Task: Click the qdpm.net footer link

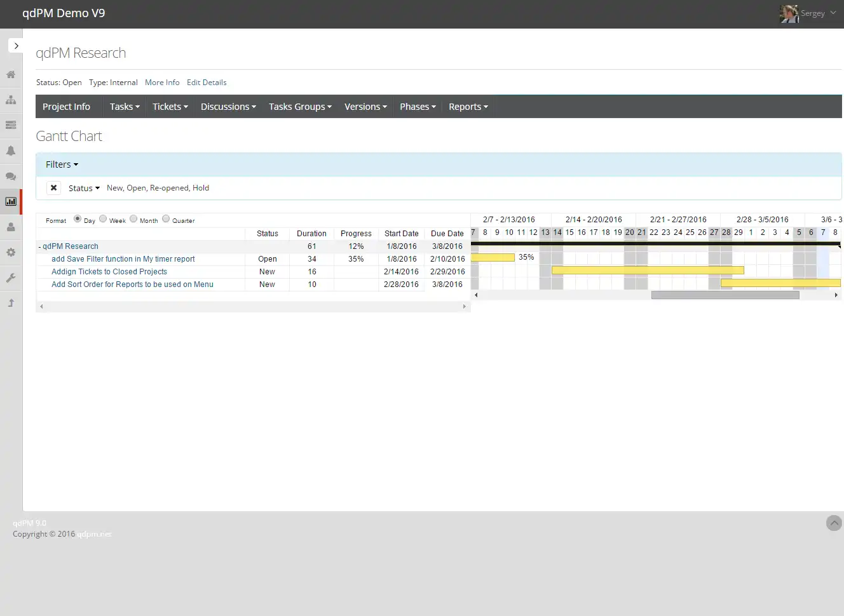Action: coord(95,534)
